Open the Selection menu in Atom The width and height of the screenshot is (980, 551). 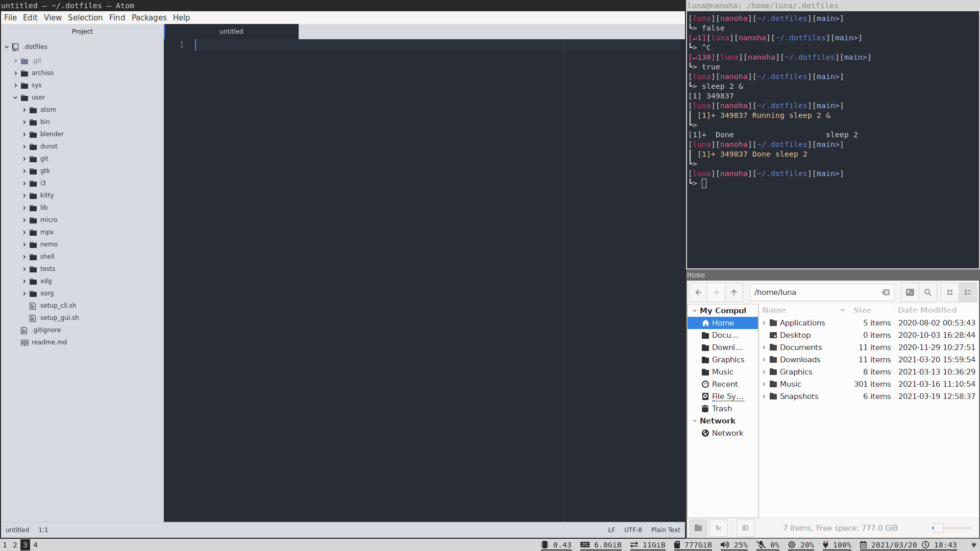coord(85,17)
